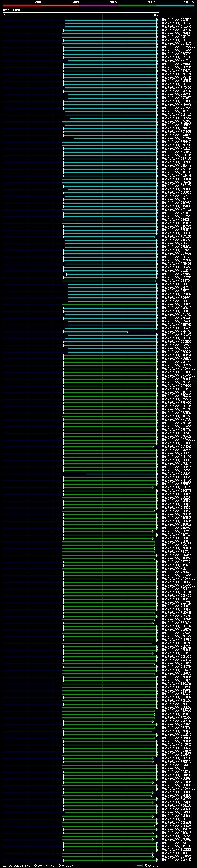
Task: Open hit UniRef100_A9P1T4
Action: [x=177, y=37]
